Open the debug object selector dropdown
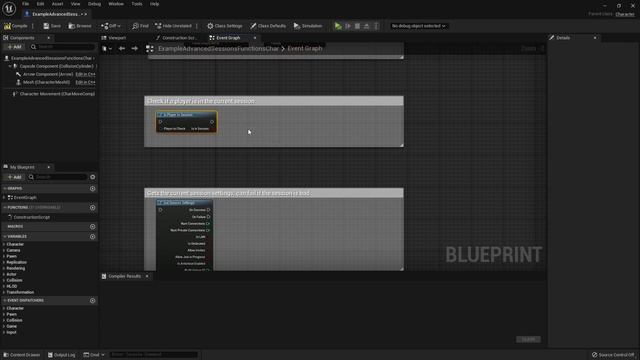Viewport: 640px width, 360px height. coord(418,26)
